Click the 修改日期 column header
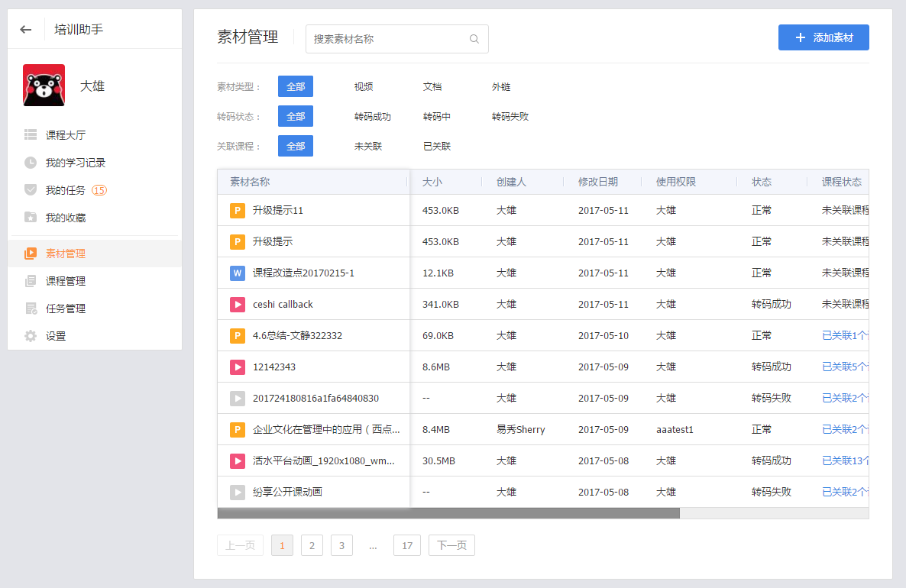 598,182
